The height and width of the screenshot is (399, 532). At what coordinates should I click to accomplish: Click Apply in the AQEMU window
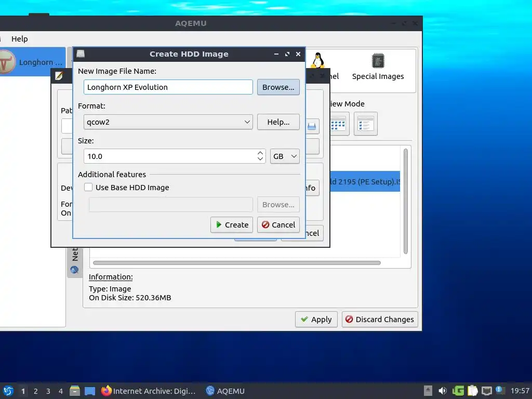click(316, 320)
